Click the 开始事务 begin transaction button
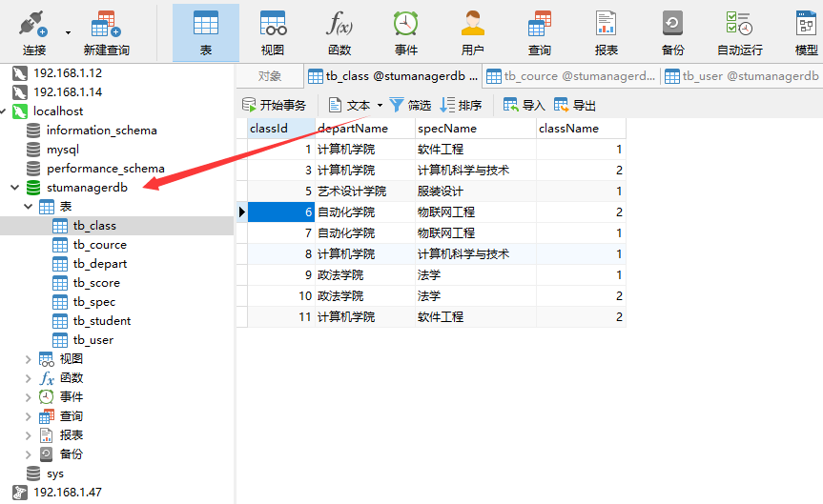The image size is (823, 504). coord(274,106)
